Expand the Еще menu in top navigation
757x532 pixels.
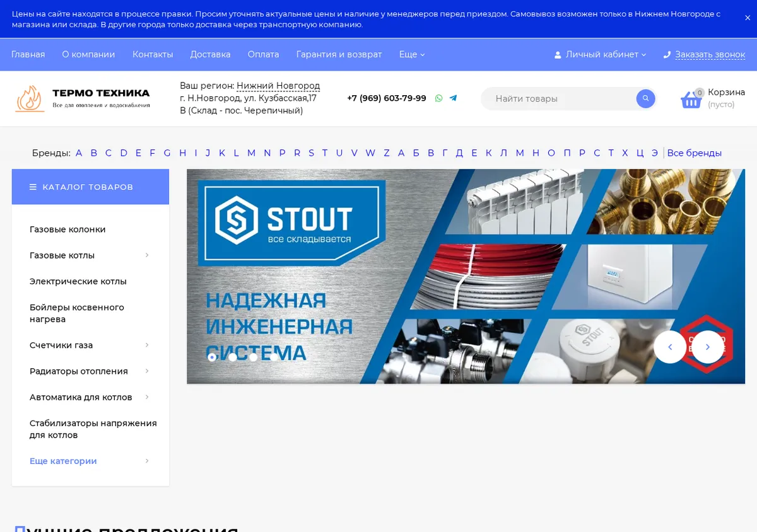click(412, 55)
